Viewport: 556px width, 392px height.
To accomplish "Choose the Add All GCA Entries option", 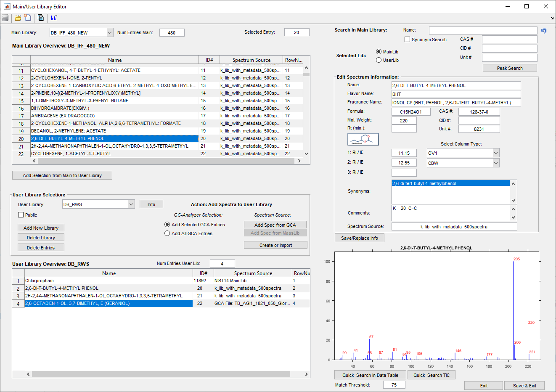I will [167, 233].
